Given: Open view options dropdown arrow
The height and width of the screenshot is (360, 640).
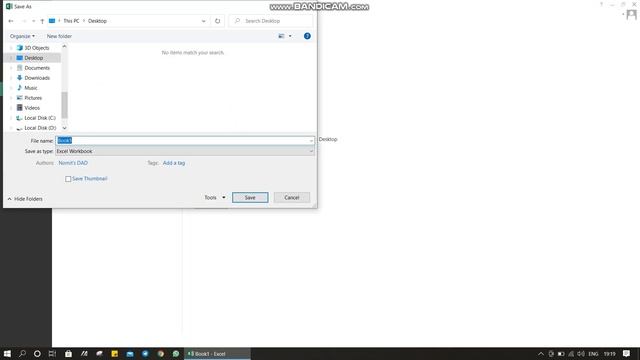Looking at the screenshot, I should coord(290,36).
